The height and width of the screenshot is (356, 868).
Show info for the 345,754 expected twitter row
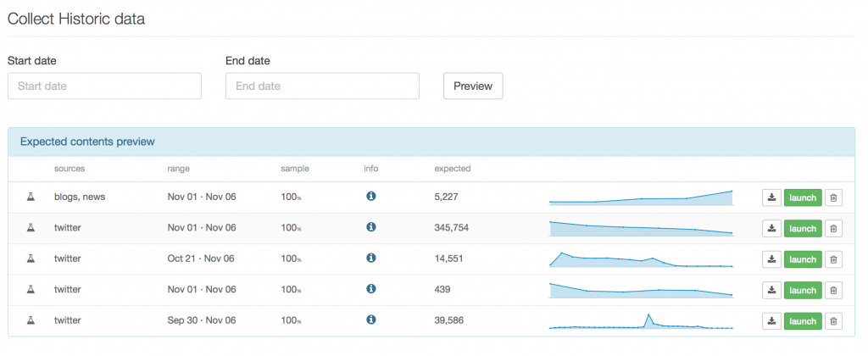pyautogui.click(x=370, y=227)
